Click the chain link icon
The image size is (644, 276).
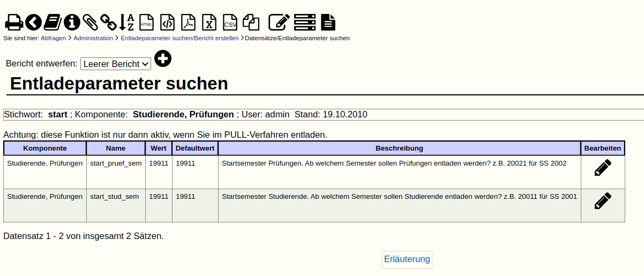point(108,22)
